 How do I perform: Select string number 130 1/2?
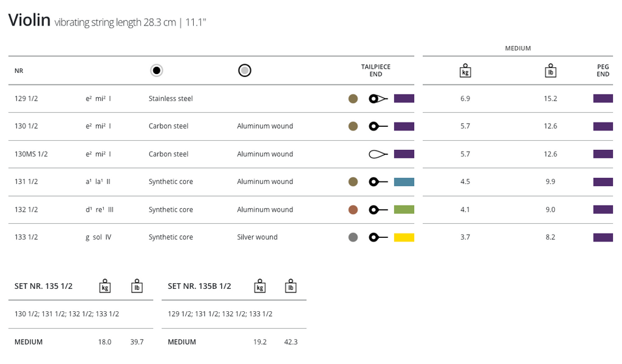26,126
